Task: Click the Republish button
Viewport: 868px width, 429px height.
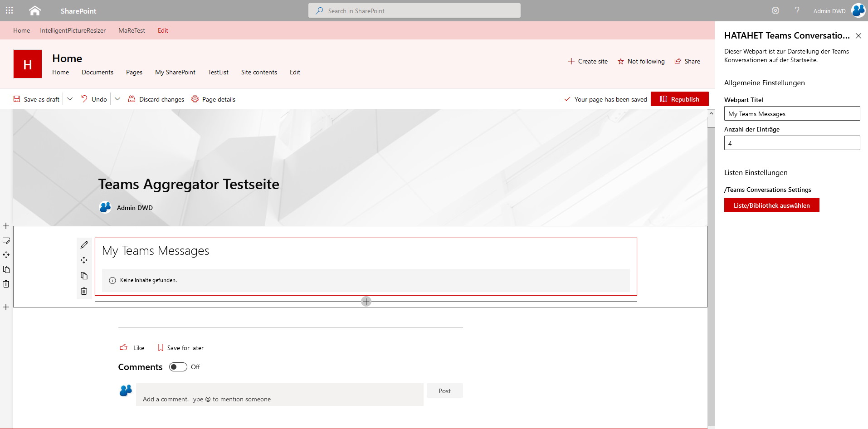Action: point(679,99)
